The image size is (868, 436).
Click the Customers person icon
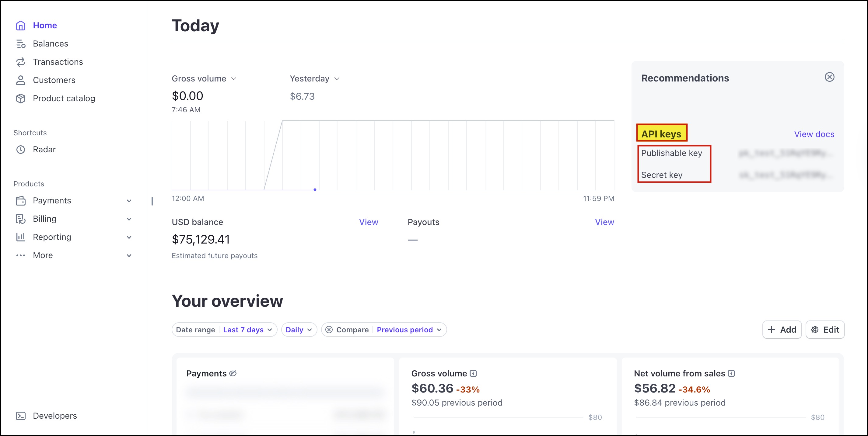tap(21, 80)
